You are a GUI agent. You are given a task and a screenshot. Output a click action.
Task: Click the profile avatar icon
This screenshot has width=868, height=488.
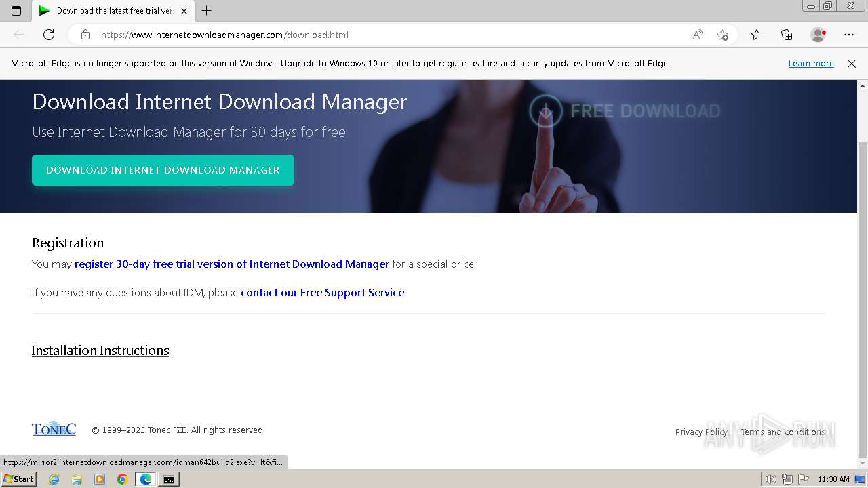coord(818,35)
